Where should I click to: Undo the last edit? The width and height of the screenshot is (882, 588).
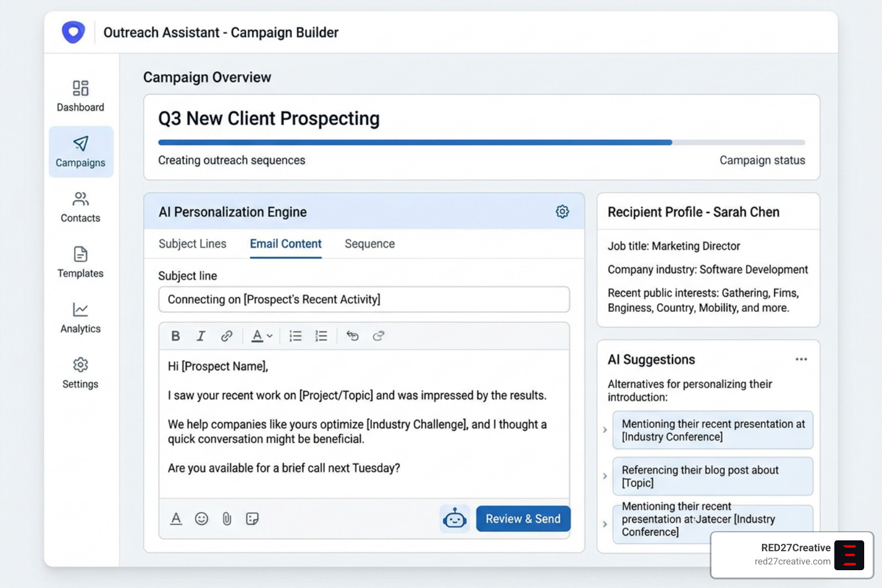(353, 336)
